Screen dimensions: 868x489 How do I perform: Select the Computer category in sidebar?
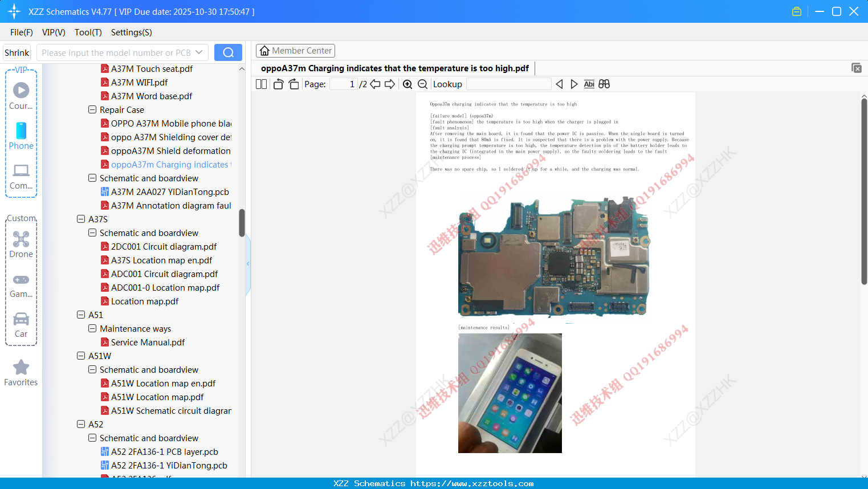pyautogui.click(x=21, y=176)
